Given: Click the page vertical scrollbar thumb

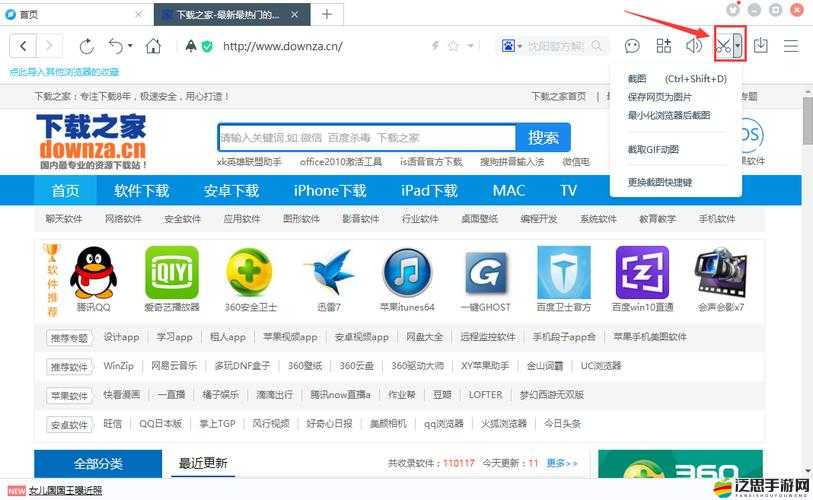Looking at the screenshot, I should [x=808, y=119].
